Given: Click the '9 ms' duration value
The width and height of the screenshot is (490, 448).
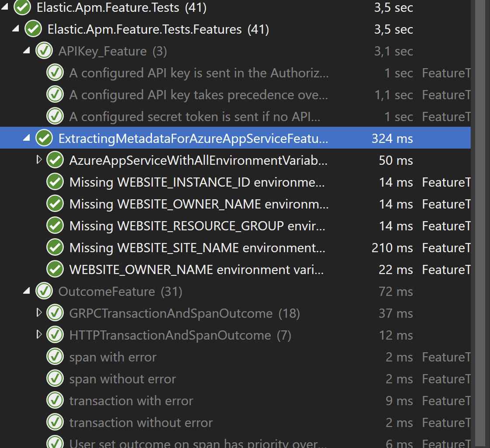Looking at the screenshot, I should [399, 400].
